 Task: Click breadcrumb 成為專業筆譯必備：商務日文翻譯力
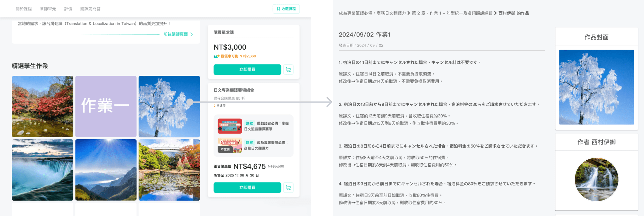tap(372, 13)
